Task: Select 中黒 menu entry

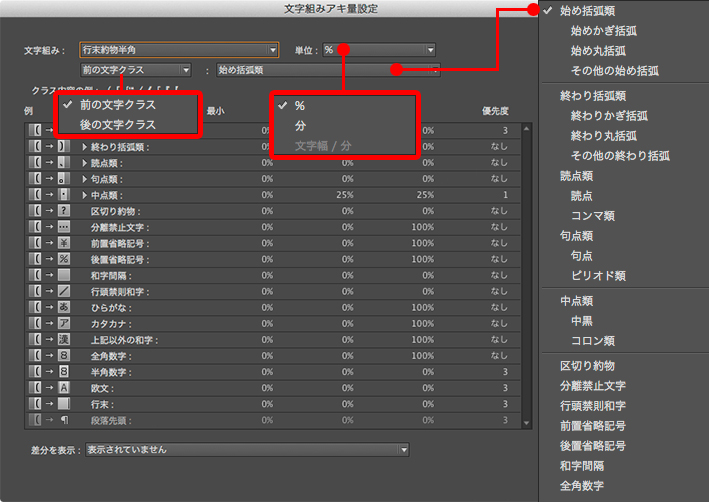Action: [x=581, y=321]
